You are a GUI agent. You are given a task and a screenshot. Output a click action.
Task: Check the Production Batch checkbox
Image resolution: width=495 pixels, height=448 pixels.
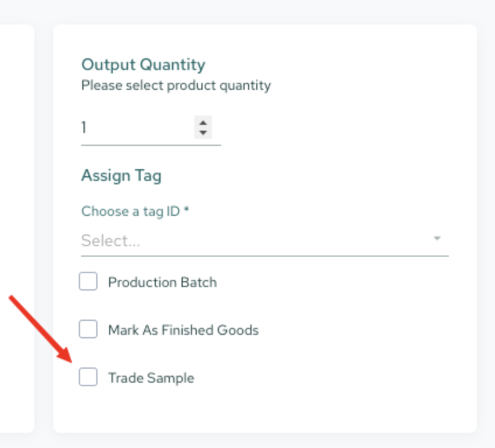click(88, 281)
